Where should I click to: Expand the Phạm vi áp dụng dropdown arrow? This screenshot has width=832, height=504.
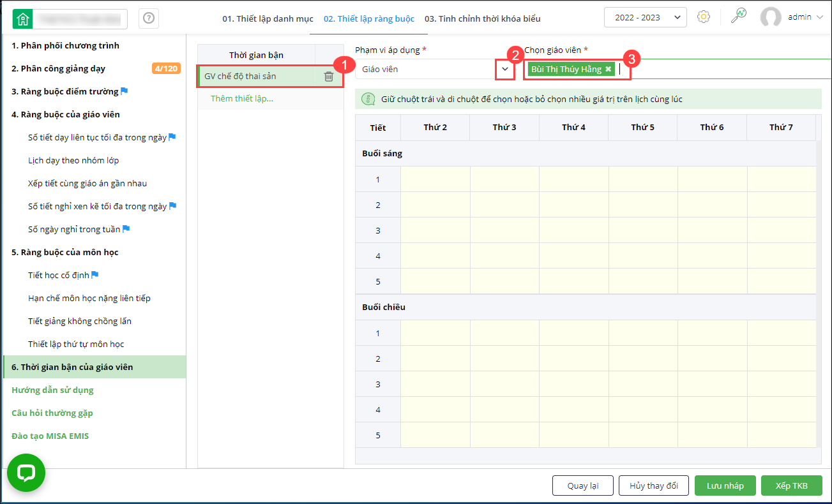click(505, 69)
